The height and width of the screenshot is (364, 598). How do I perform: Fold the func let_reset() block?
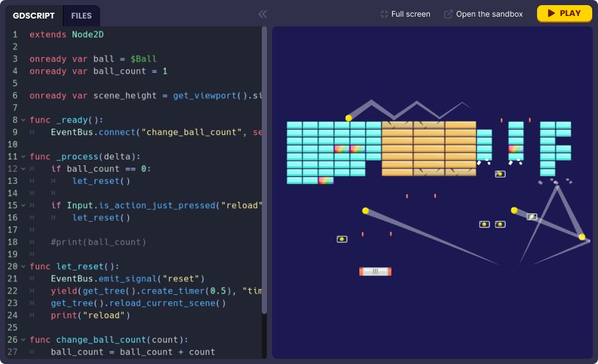(x=23, y=267)
